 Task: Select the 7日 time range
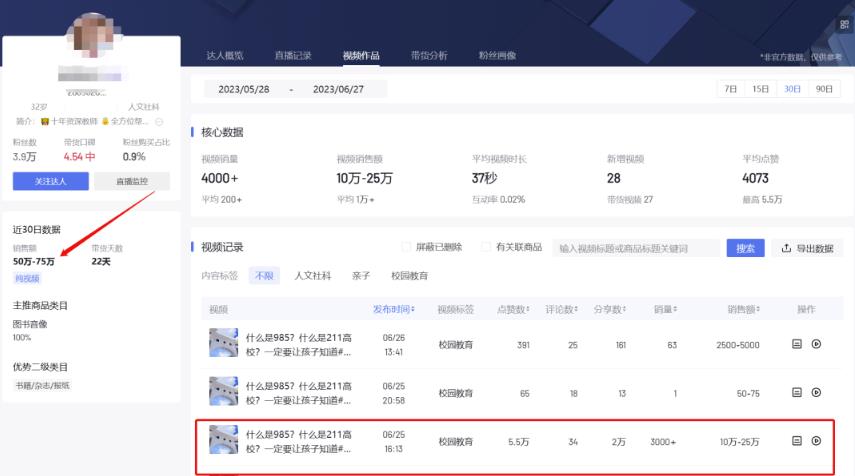pyautogui.click(x=731, y=89)
